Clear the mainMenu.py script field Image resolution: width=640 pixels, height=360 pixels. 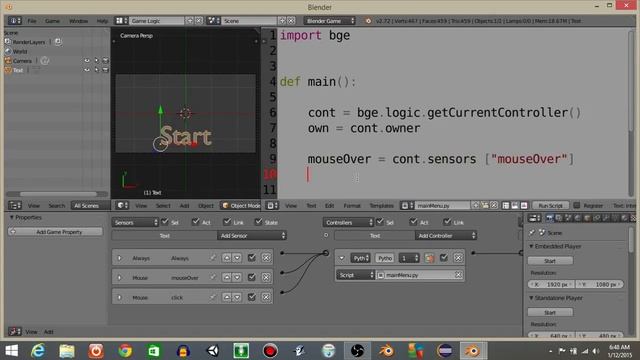click(x=458, y=275)
